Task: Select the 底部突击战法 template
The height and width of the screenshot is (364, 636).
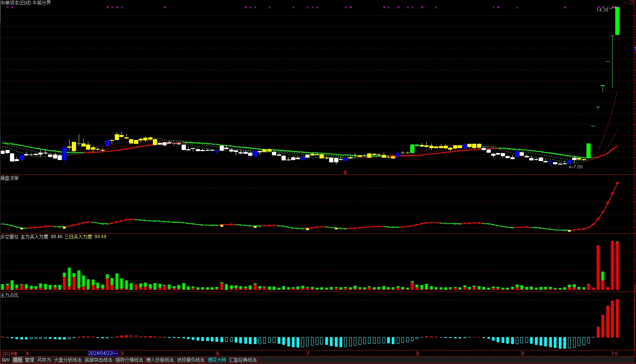Action: coord(99,360)
